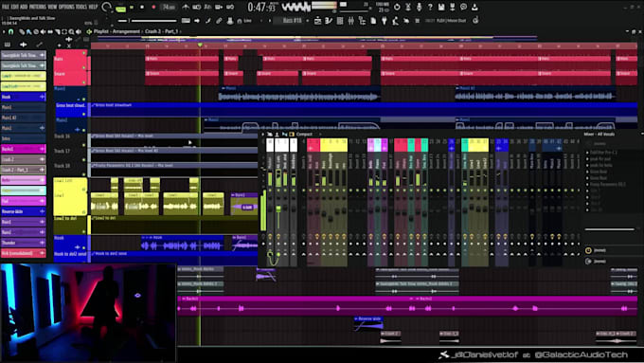Click the save project disk icon
The height and width of the screenshot is (363, 644).
click(x=441, y=7)
